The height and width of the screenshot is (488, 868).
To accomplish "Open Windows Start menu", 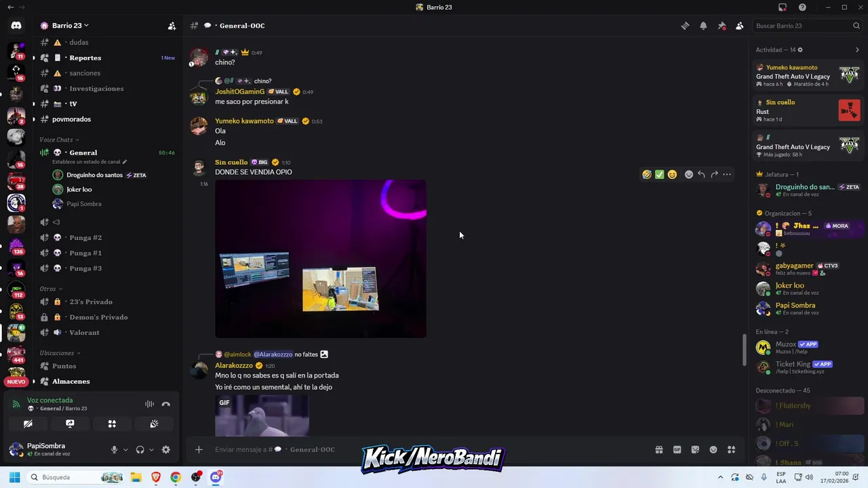I will [x=14, y=477].
